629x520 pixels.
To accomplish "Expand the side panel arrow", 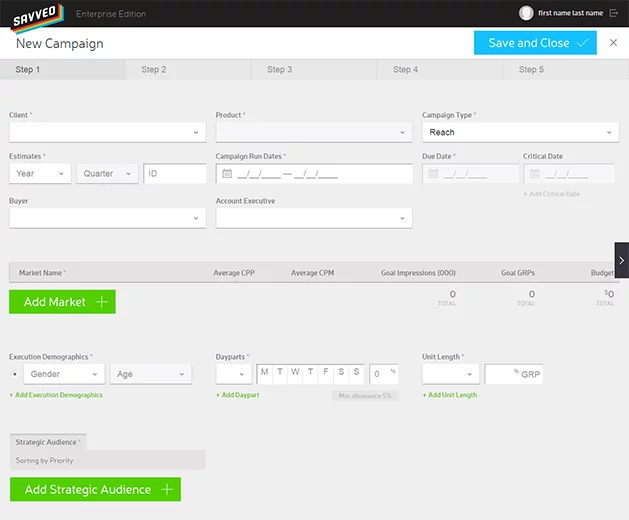I will [622, 260].
